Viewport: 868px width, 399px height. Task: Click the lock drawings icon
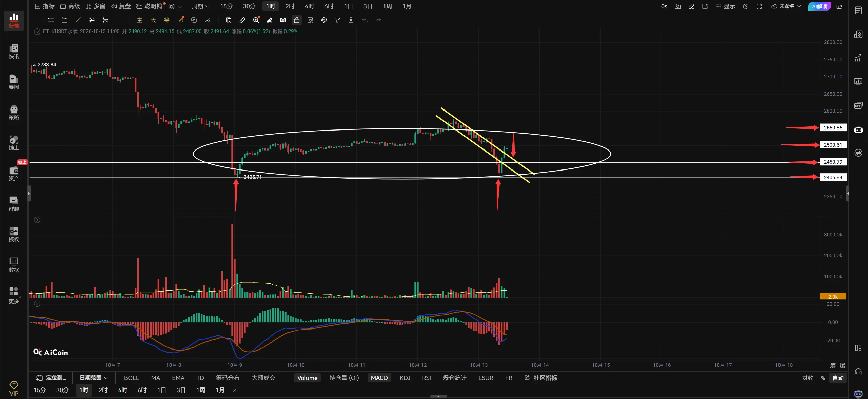pos(297,20)
